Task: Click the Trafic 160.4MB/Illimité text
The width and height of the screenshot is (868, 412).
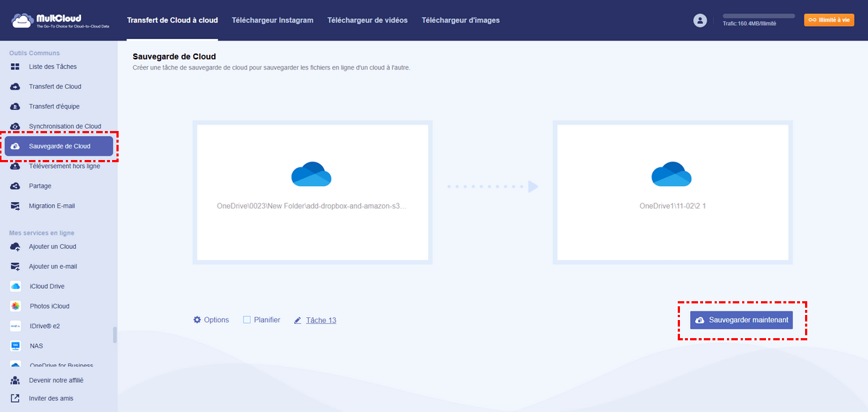Action: pyautogui.click(x=749, y=24)
